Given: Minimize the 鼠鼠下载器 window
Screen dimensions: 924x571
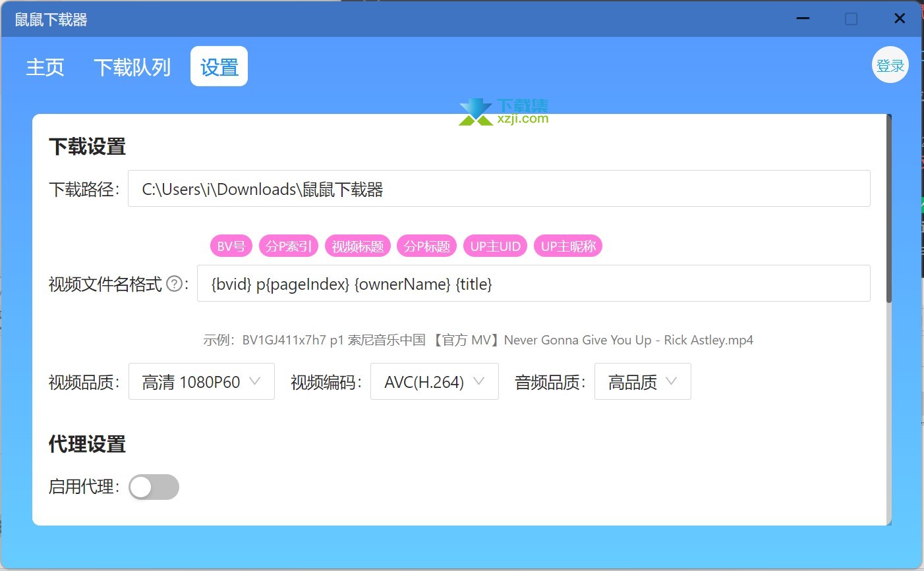Looking at the screenshot, I should pos(803,18).
